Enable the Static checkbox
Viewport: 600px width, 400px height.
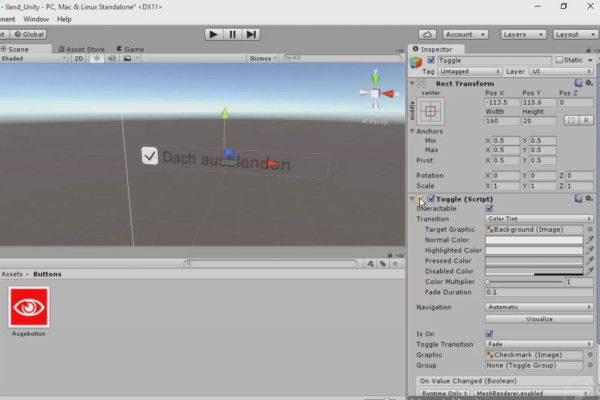pos(559,60)
